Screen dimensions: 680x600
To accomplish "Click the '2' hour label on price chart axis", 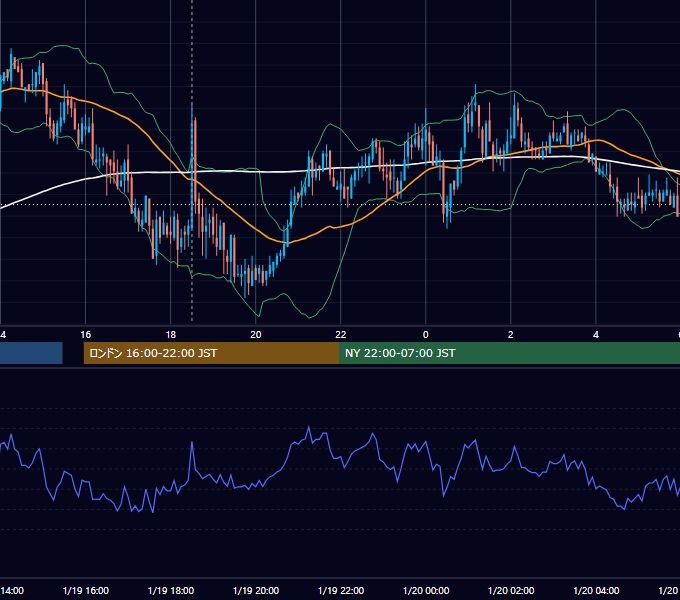I will [x=510, y=335].
